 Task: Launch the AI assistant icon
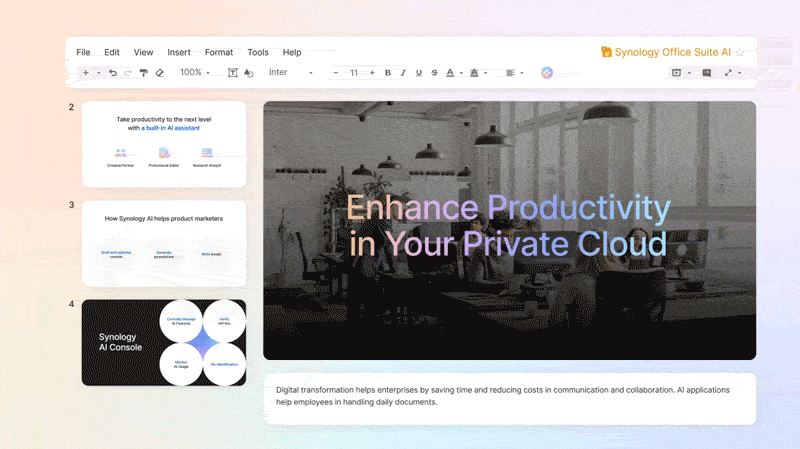547,73
